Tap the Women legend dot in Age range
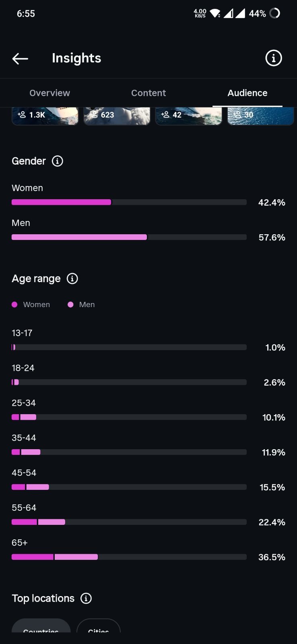 click(14, 305)
